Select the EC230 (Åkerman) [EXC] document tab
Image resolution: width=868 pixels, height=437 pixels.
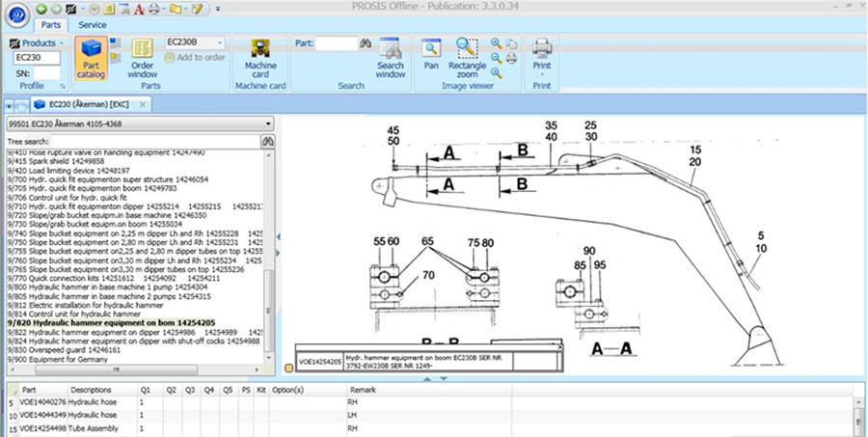coord(89,103)
